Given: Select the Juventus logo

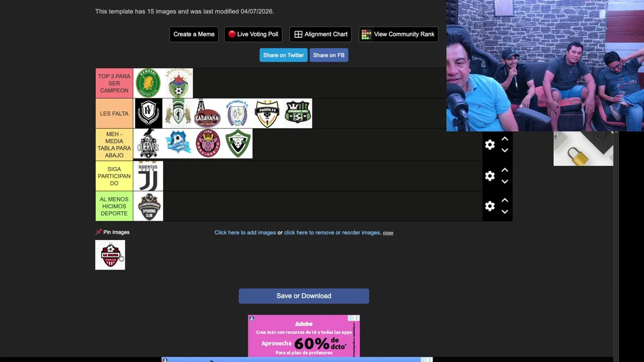Looking at the screenshot, I should (x=148, y=176).
